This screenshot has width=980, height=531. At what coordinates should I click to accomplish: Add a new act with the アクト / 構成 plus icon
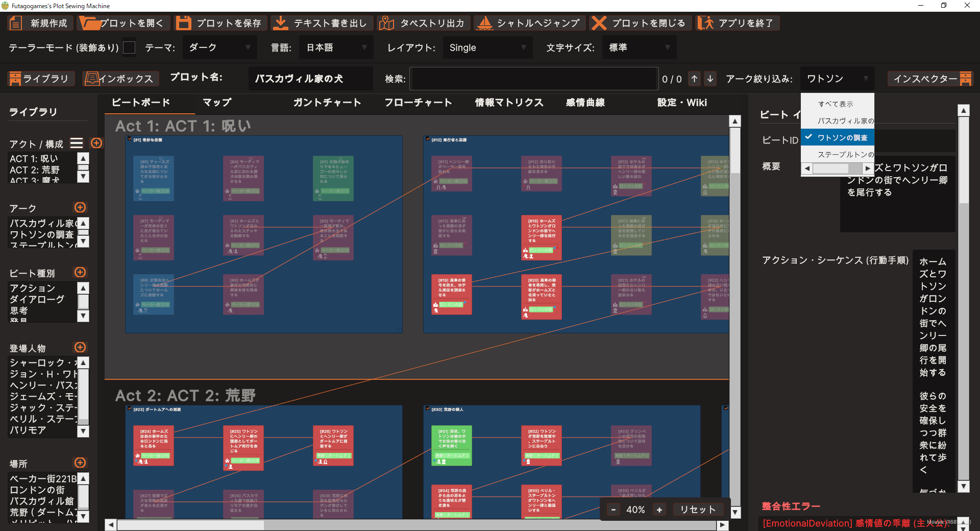click(x=96, y=143)
